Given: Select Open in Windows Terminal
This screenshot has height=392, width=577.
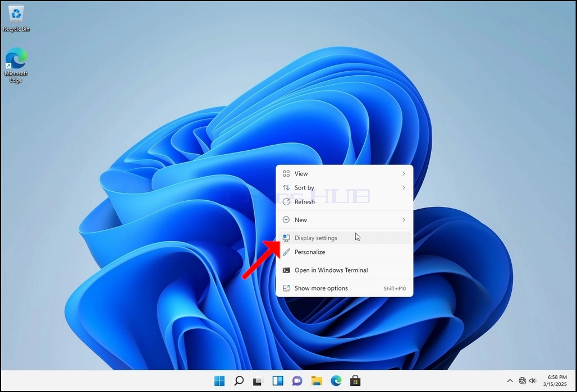Looking at the screenshot, I should tap(345, 270).
